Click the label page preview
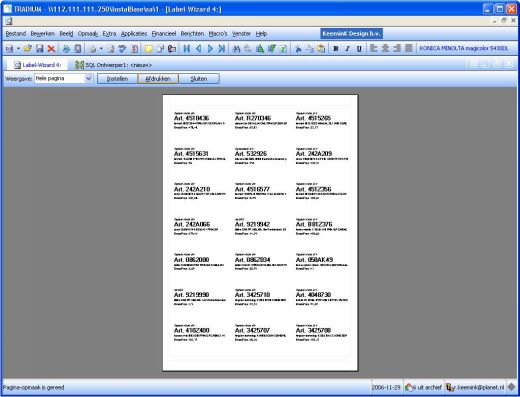The image size is (520, 397). click(x=260, y=233)
